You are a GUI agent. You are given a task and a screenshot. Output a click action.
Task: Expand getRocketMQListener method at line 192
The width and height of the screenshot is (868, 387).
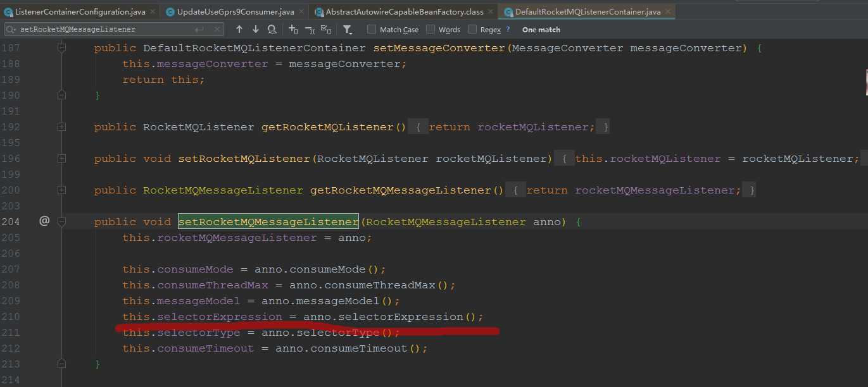(x=61, y=126)
